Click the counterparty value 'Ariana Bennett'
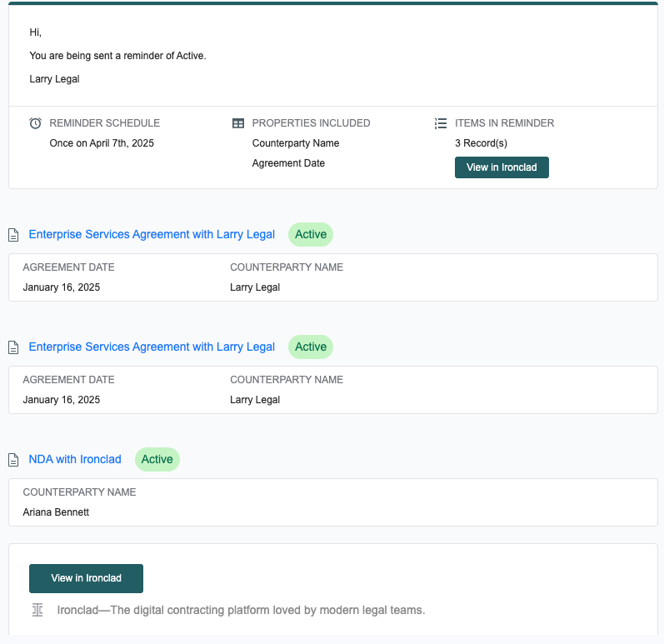Screen dimensions: 664x644 (x=56, y=512)
